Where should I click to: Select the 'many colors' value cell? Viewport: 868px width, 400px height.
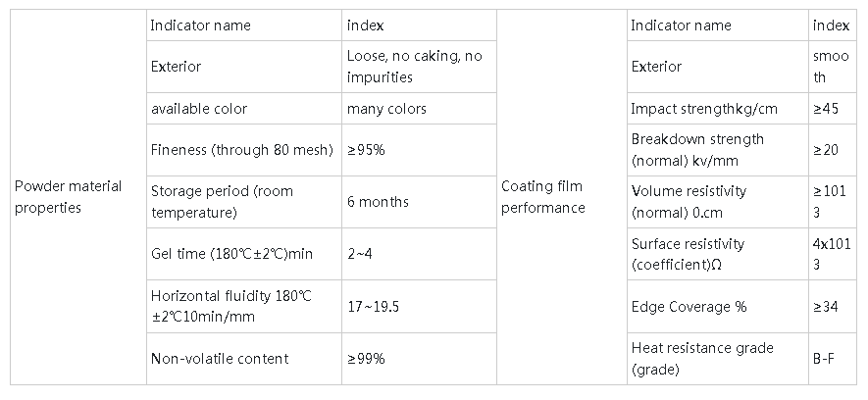tap(386, 109)
